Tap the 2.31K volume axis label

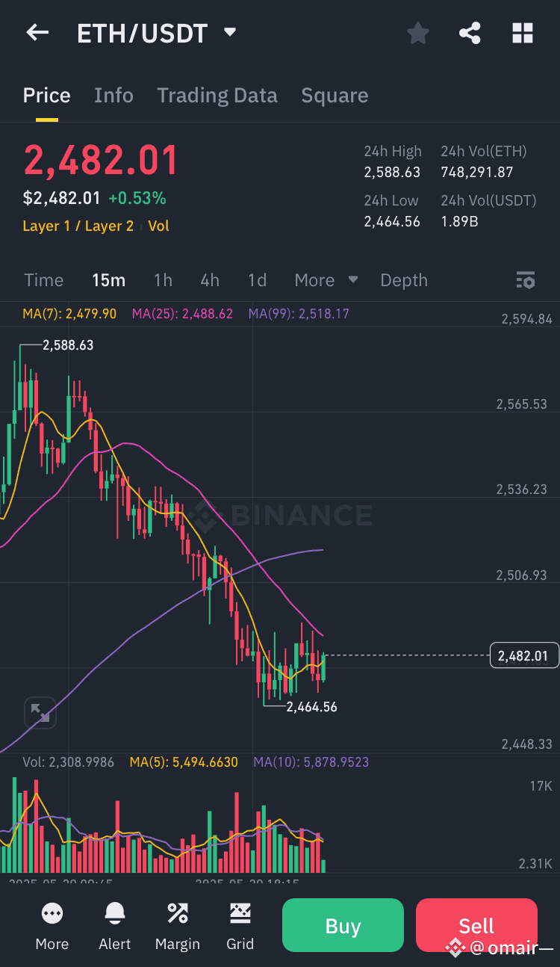535,864
